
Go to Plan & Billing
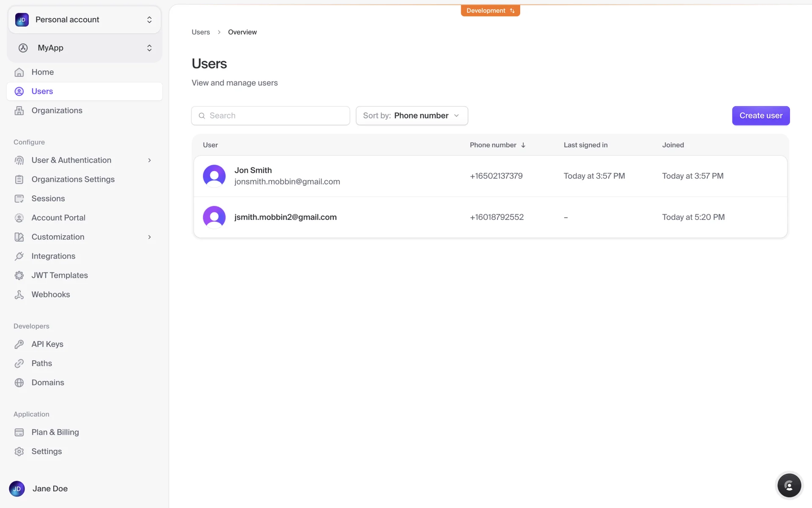[x=55, y=432]
